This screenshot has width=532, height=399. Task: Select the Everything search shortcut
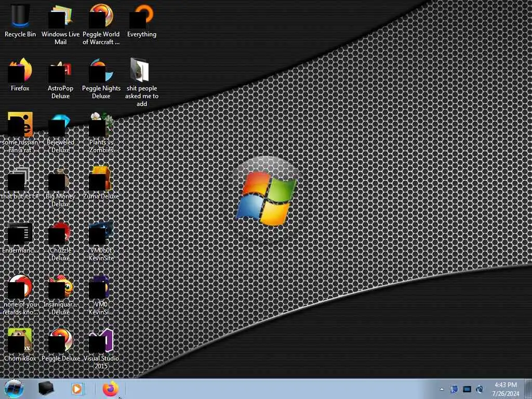coord(142,20)
